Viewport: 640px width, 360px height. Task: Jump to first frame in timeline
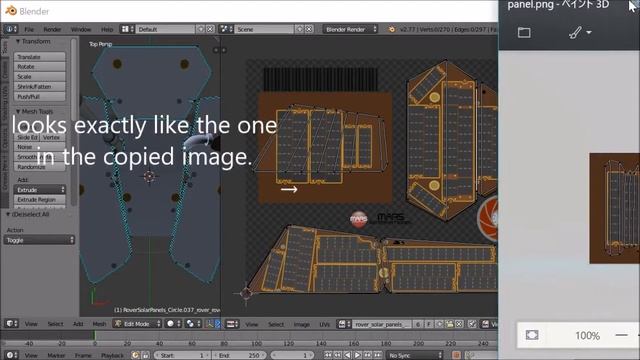click(x=328, y=355)
